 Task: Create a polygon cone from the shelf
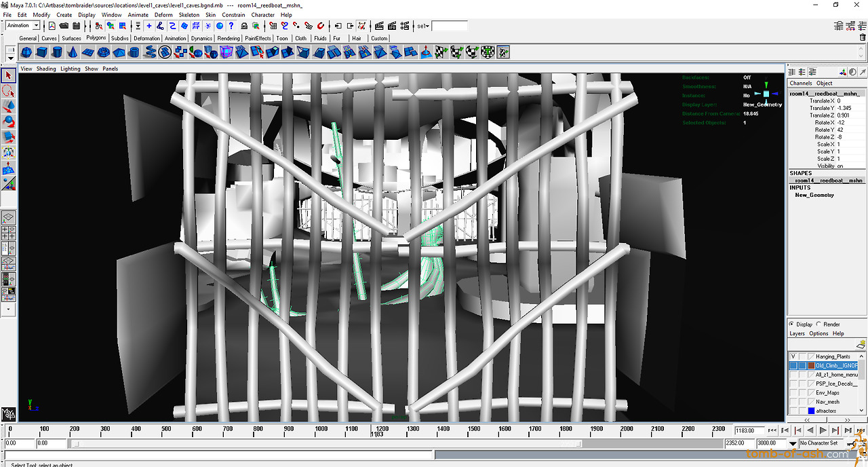[73, 52]
